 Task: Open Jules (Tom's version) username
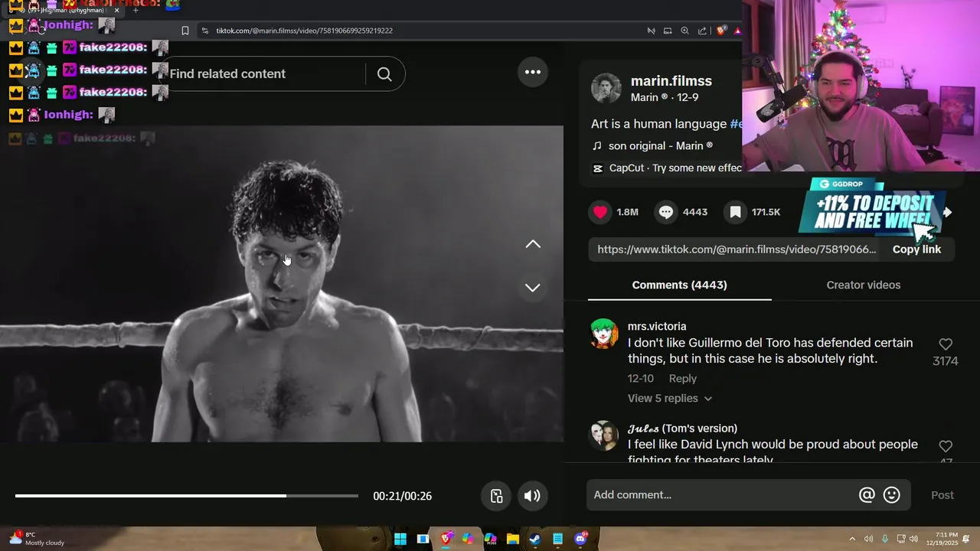point(682,429)
